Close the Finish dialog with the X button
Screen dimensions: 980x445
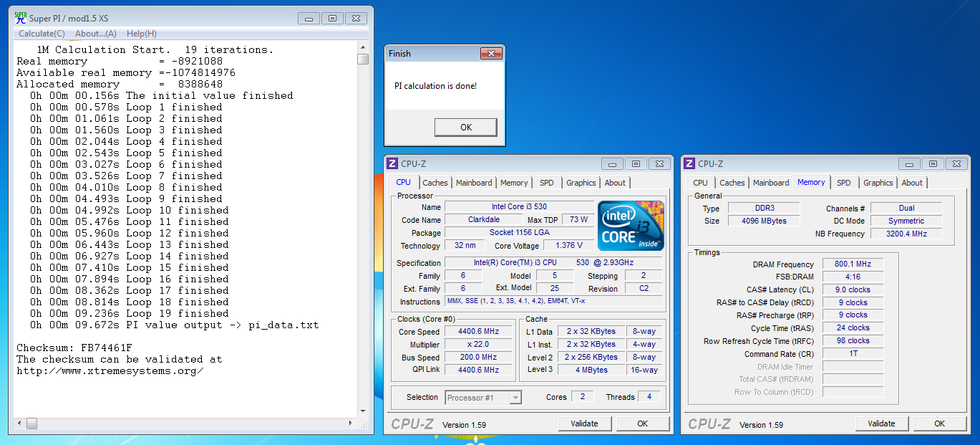490,53
